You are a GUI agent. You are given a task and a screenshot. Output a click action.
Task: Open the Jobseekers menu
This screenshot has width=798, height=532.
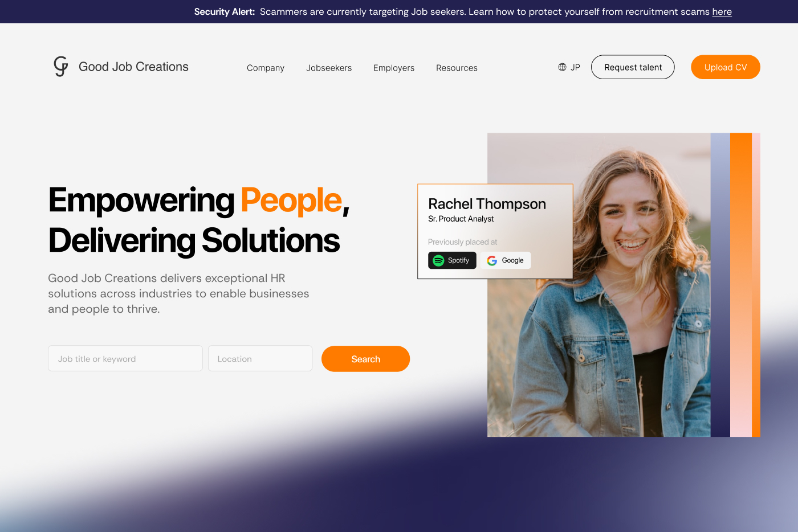click(329, 68)
